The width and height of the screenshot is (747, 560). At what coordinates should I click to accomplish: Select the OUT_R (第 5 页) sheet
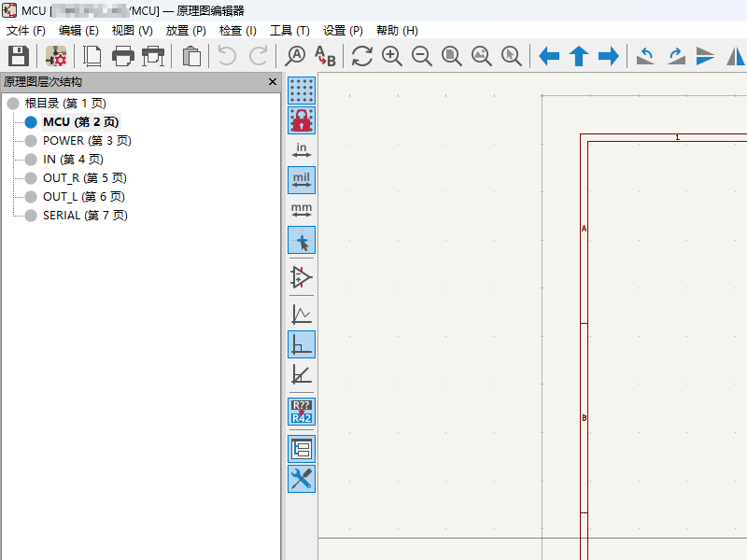click(85, 178)
